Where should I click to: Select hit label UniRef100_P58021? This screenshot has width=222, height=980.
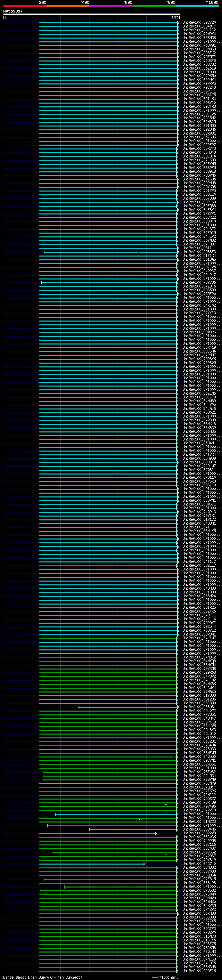pos(199,412)
